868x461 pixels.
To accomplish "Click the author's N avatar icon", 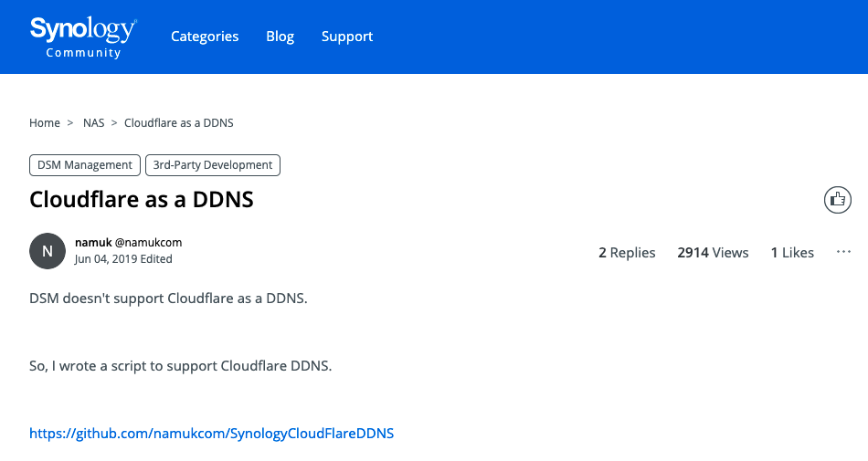I will point(48,251).
